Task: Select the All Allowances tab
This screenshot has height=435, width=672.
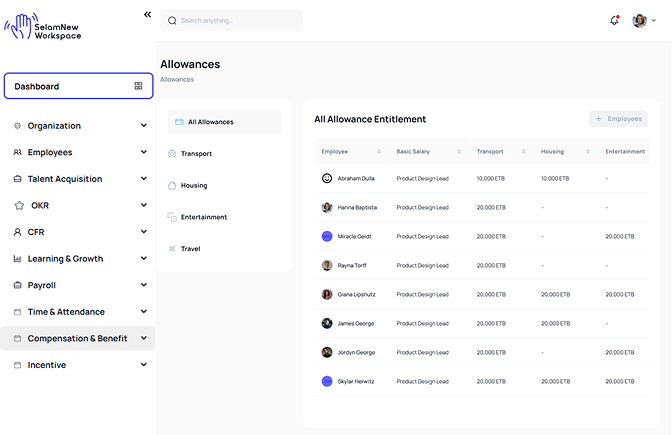Action: coord(224,122)
